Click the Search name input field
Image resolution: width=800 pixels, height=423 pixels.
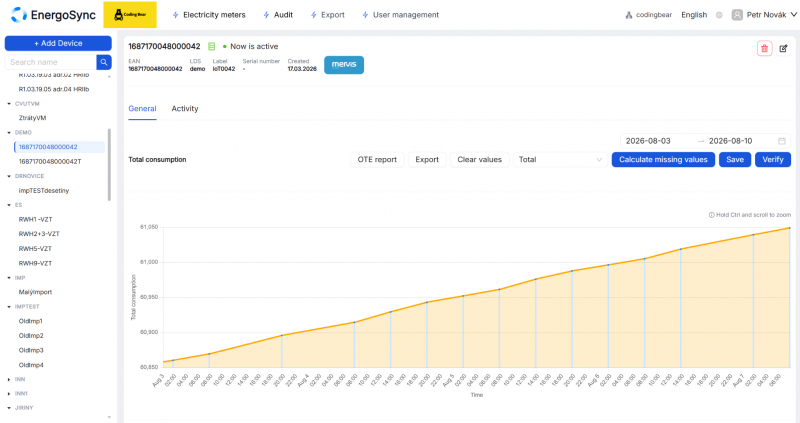pyautogui.click(x=51, y=62)
